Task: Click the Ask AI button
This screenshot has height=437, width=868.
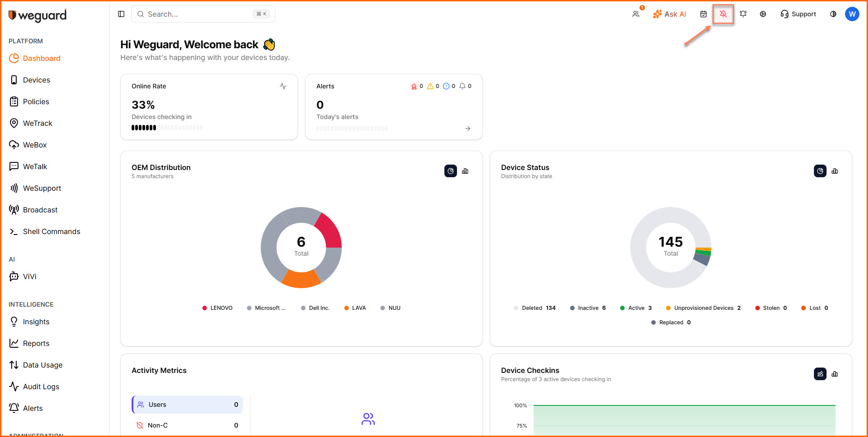Action: coord(670,14)
